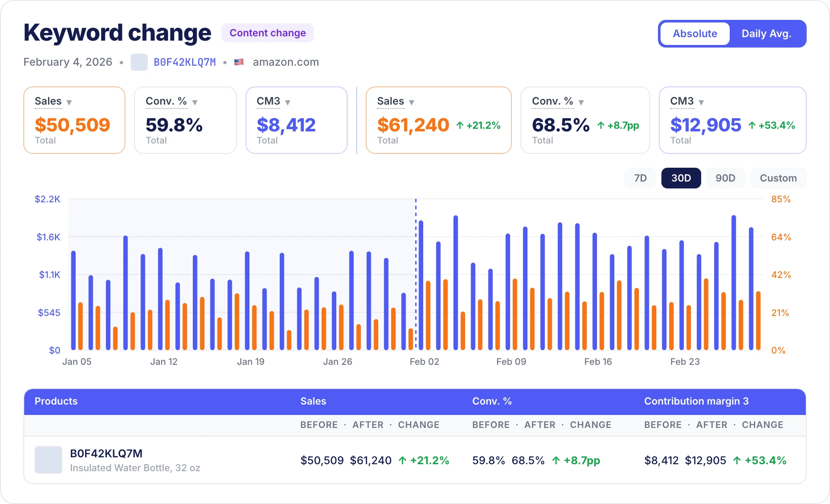Click the Products column header

point(56,401)
